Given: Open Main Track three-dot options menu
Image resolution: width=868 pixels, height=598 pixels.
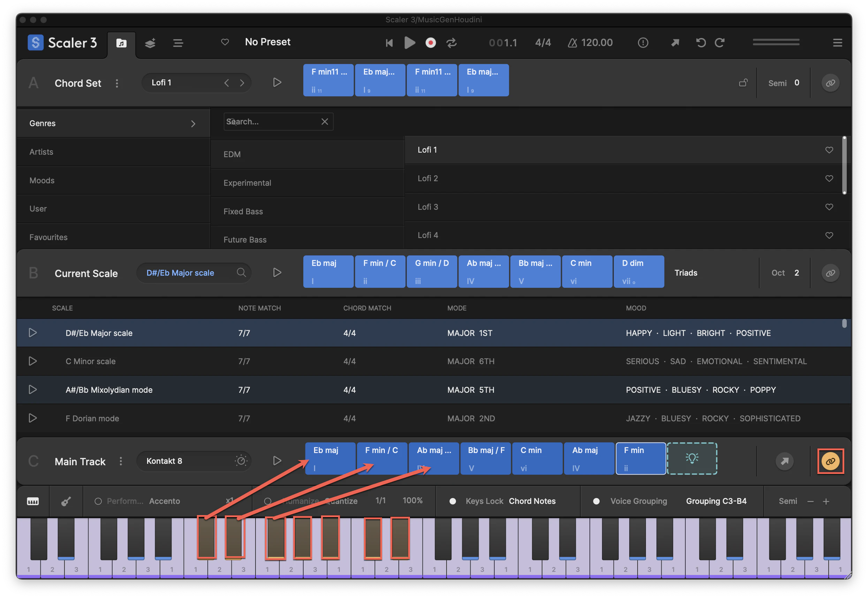Looking at the screenshot, I should pos(121,461).
